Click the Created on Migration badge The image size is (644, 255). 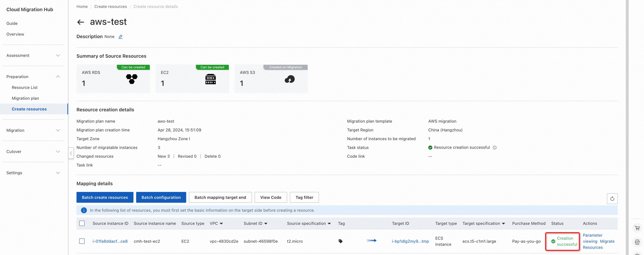285,67
